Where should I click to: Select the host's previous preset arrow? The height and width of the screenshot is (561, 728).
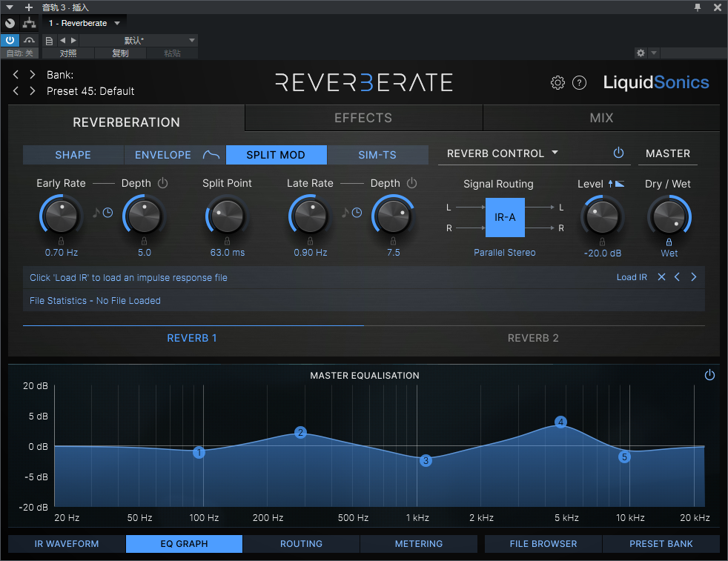pyautogui.click(x=63, y=40)
